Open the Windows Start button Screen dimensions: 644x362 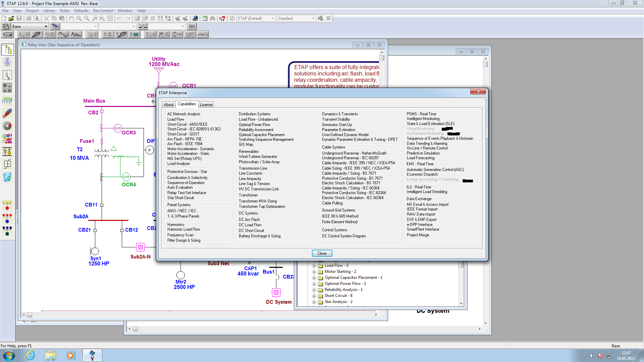pyautogui.click(x=9, y=355)
